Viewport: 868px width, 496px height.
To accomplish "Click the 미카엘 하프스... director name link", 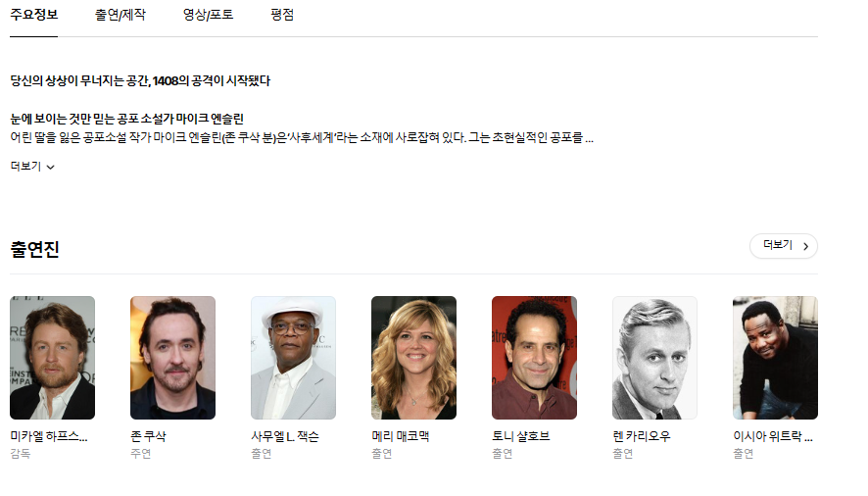I will point(49,437).
